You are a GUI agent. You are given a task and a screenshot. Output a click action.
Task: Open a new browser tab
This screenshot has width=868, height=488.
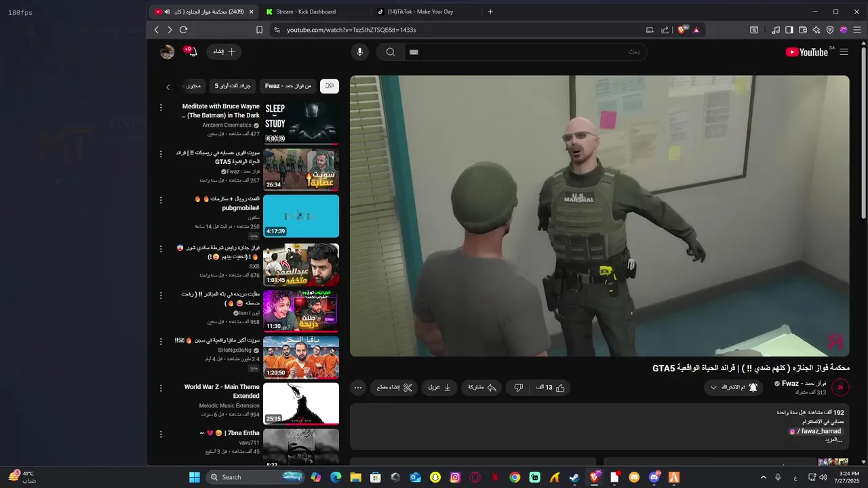[490, 12]
